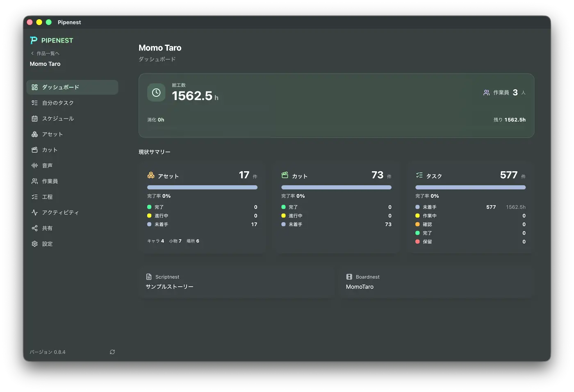Click the refresh icon beside version 0.8.4
The image size is (574, 392).
coord(112,352)
